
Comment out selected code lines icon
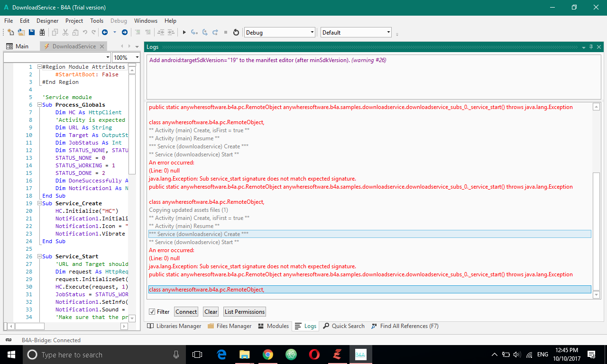(138, 32)
